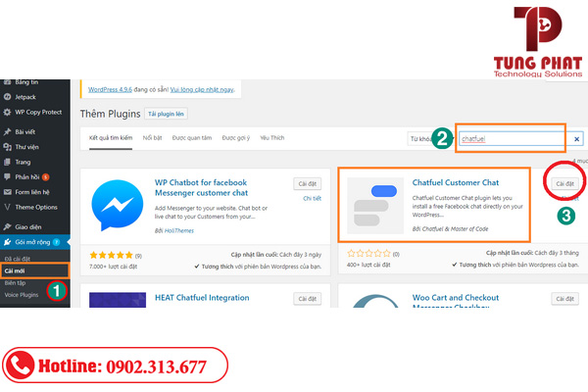The image size is (588, 392).
Task: Click the Messenger logo of WP Chatbot
Action: coord(118,205)
